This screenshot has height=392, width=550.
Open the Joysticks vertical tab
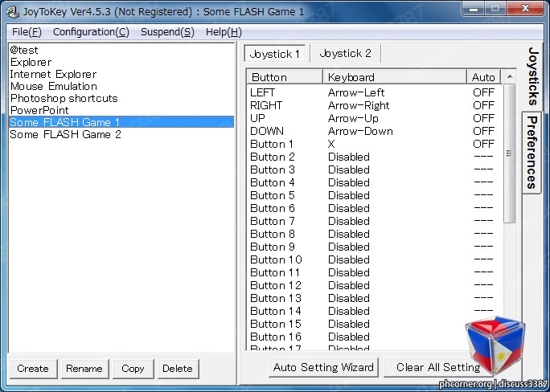[532, 76]
